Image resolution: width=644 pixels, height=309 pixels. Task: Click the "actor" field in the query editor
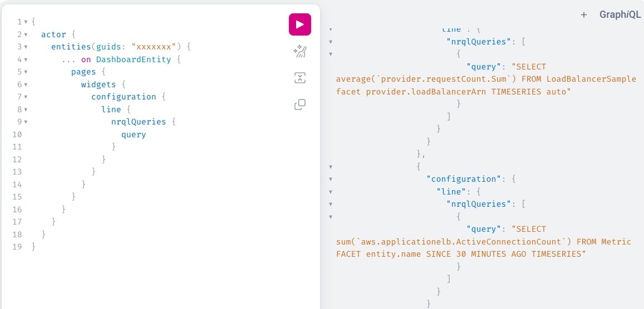(53, 34)
